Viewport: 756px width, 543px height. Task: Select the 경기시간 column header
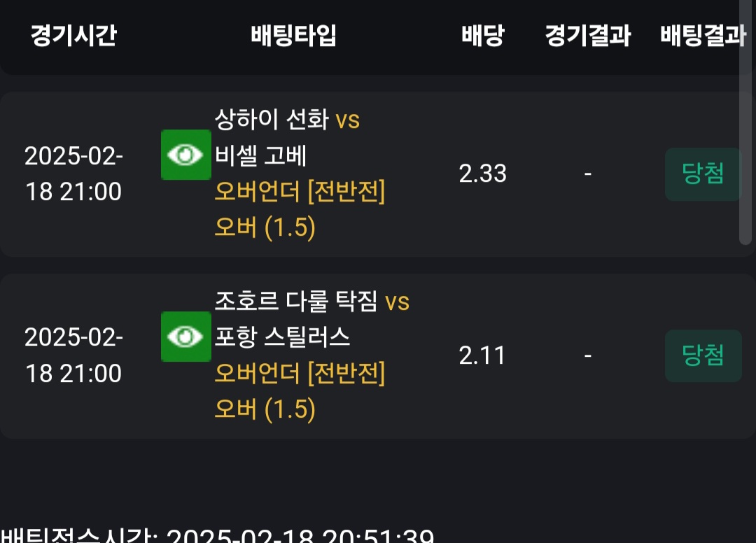pos(73,35)
